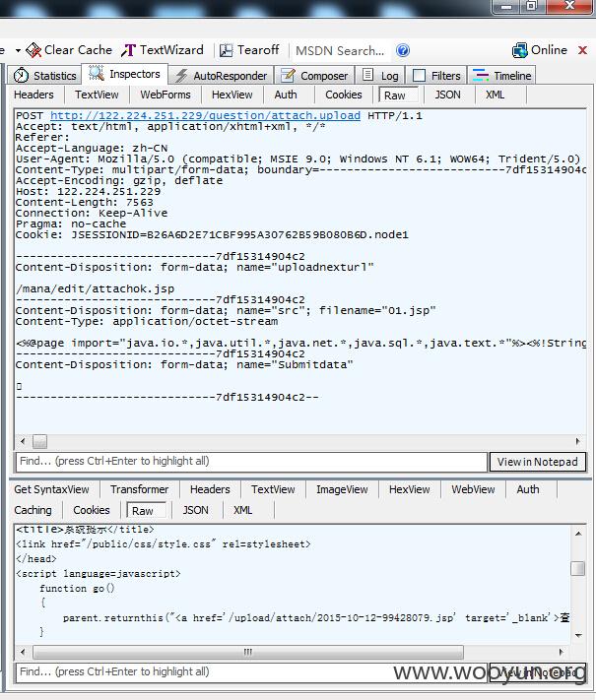Click the 'function go()' line in response

[77, 589]
